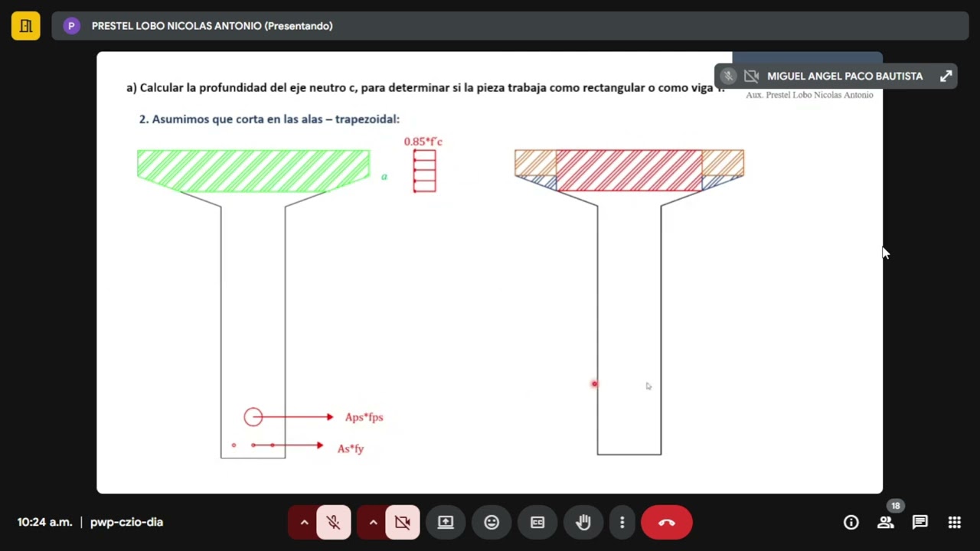
Task: Unmute the microphone
Action: (333, 523)
